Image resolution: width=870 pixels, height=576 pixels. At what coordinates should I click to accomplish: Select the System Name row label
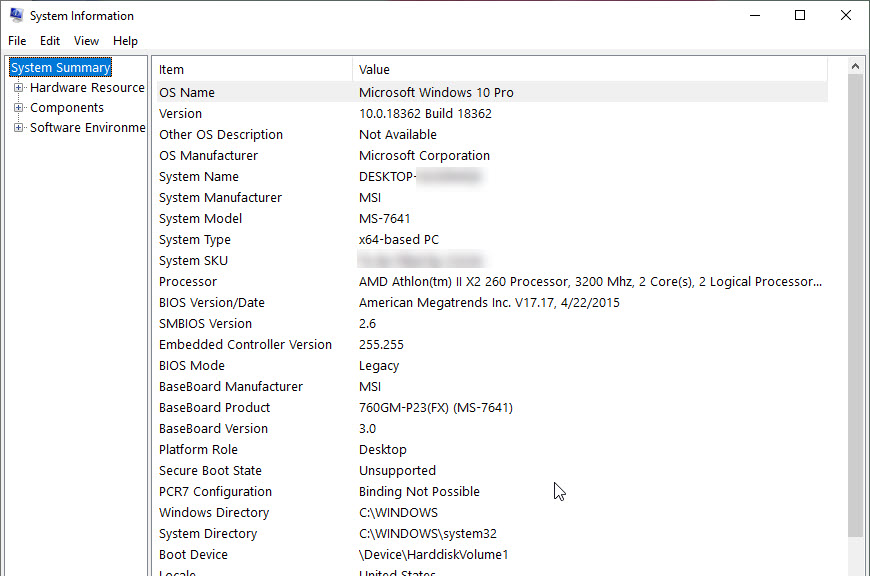pyautogui.click(x=199, y=177)
